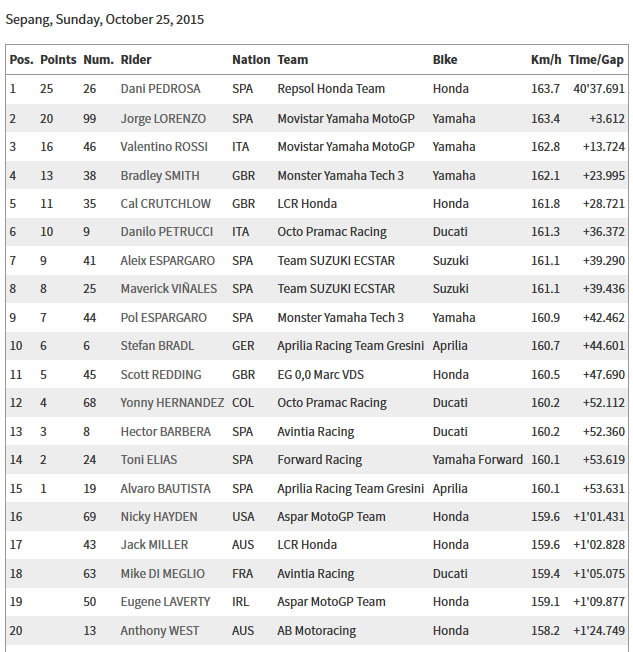633x652 pixels.
Task: Select Yonny HERNANDEZ rider name
Action: pyautogui.click(x=172, y=403)
